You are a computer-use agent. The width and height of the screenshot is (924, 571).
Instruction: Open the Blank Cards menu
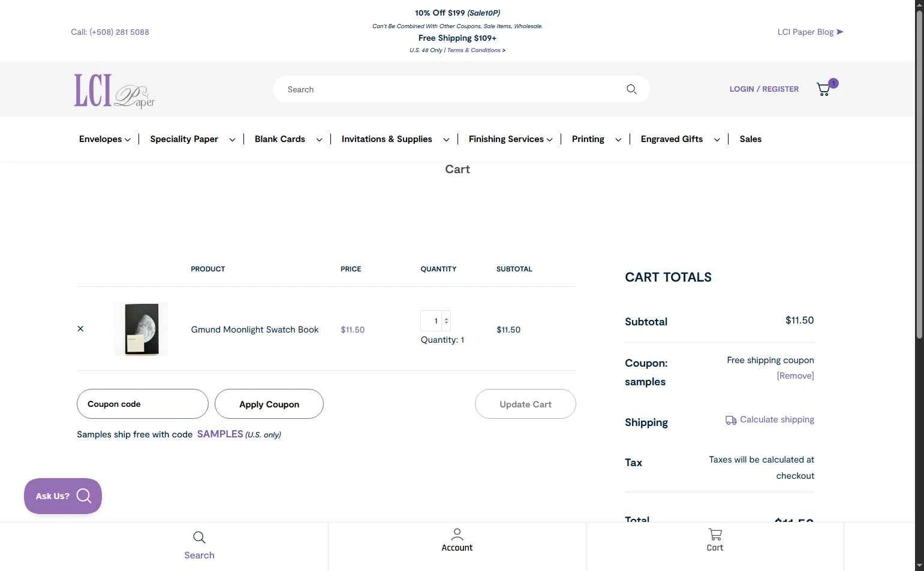(x=280, y=139)
